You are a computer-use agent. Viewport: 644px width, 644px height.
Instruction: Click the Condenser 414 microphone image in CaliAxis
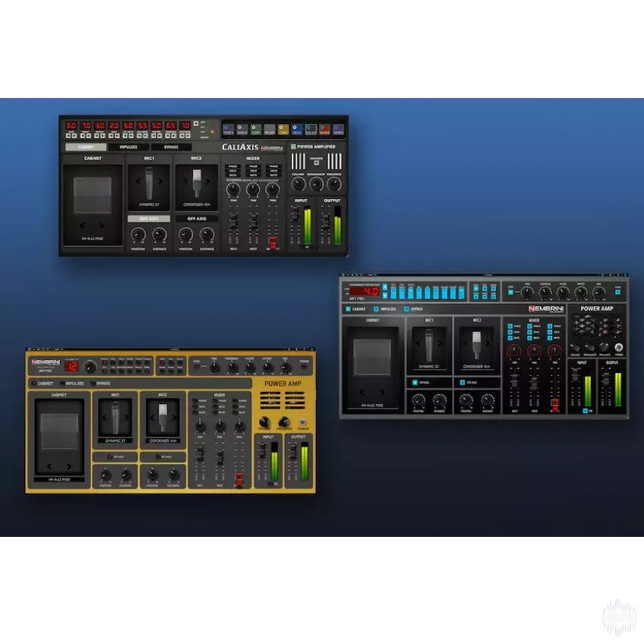[x=197, y=184]
